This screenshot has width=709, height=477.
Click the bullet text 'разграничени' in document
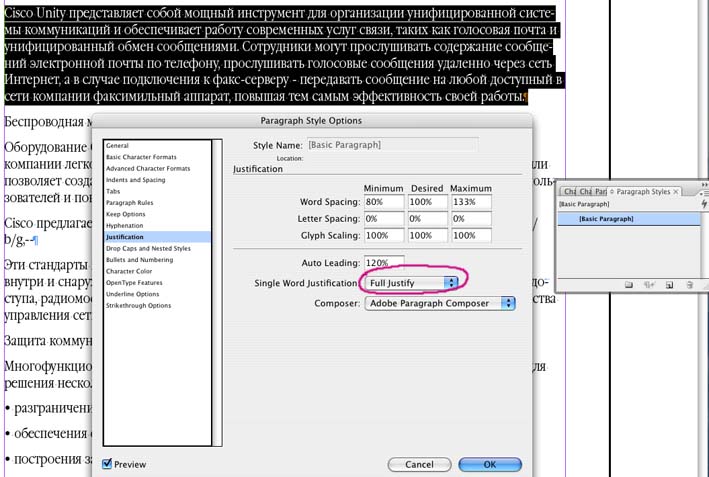coord(53,408)
